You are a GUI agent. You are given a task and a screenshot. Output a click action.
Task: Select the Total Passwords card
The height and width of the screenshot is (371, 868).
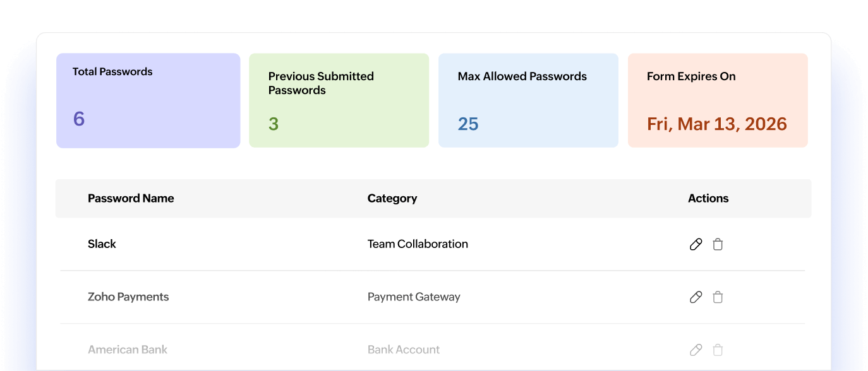click(x=148, y=100)
